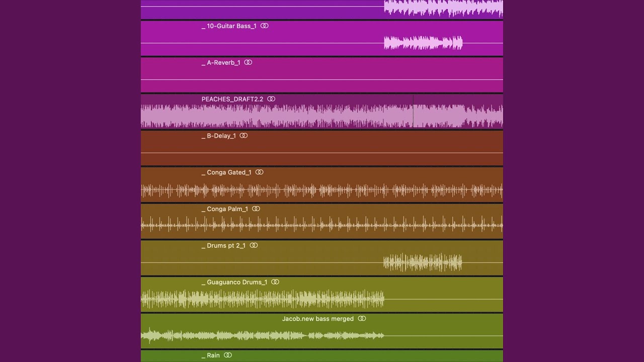The image size is (644, 362).
Task: Select the "_ 10-Guitar Bass_1" region name
Action: pos(229,26)
